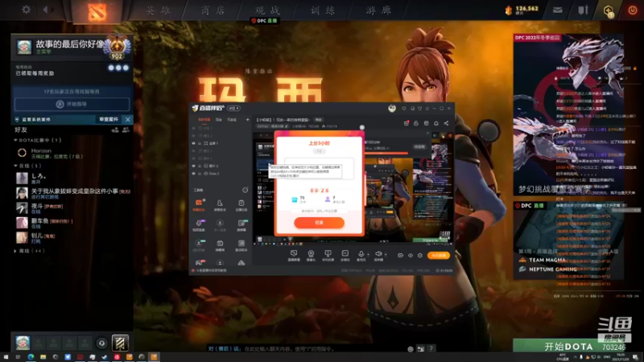Toggle visibility of 全屏1 source
Screen dimensions: 644x362
point(194,143)
